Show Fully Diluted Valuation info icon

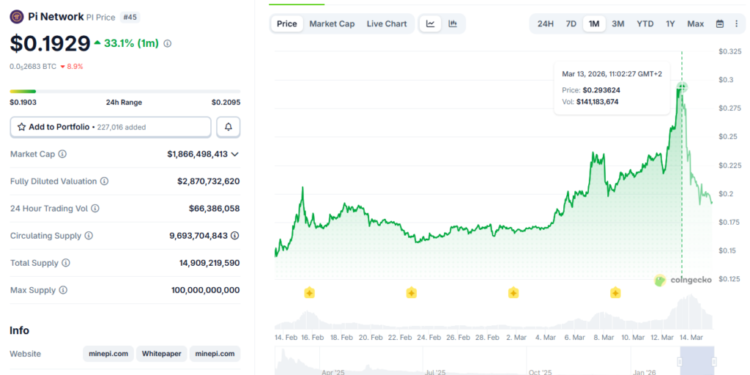point(104,181)
